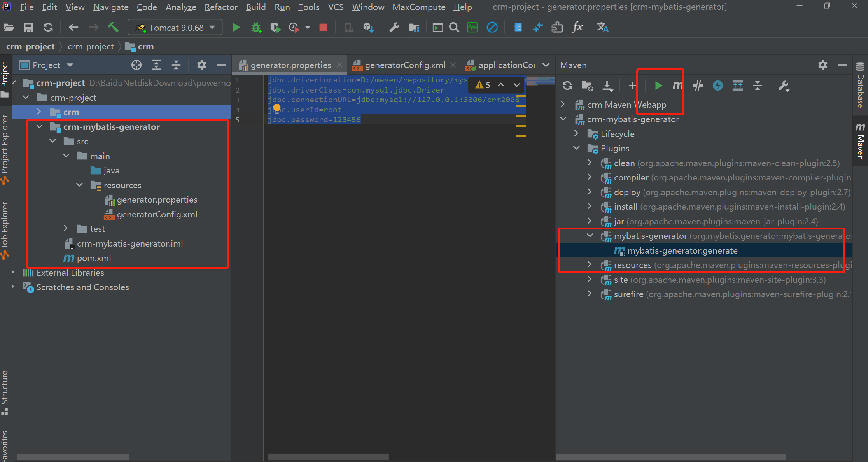Click the editor horizontal scrollbar
Screen dimensions: 868x462
point(328,457)
